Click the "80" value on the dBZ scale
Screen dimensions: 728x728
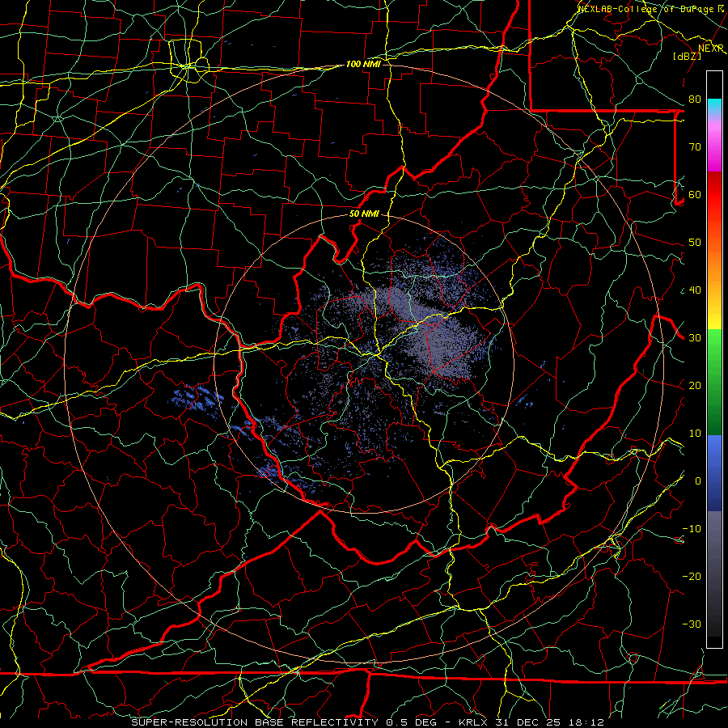695,99
